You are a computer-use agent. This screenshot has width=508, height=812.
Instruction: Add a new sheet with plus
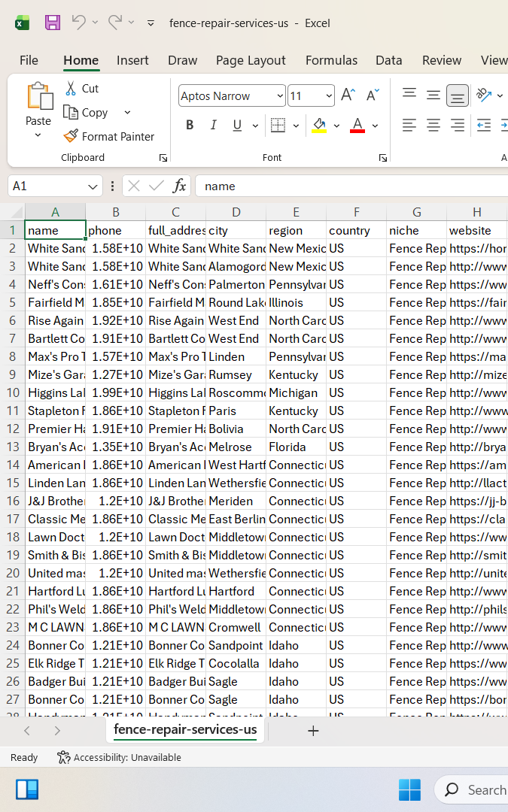click(x=313, y=731)
